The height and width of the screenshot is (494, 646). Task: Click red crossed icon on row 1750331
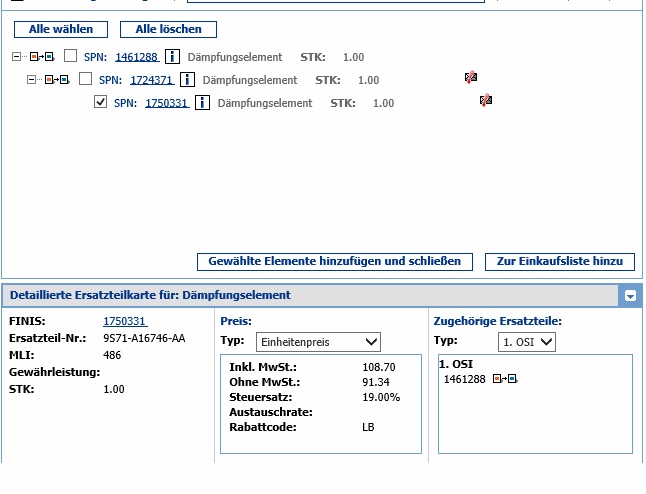click(x=486, y=101)
